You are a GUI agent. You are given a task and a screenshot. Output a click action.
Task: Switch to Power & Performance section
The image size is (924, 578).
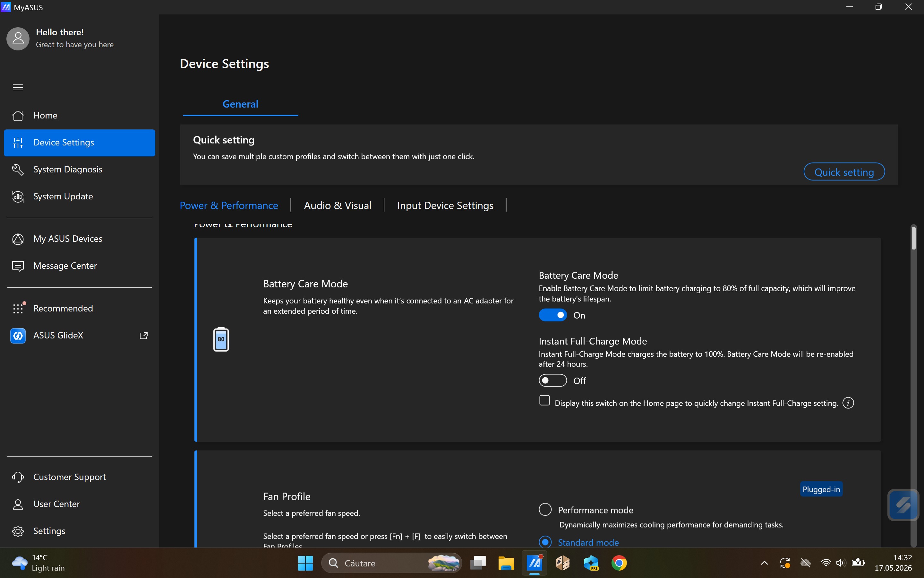click(229, 205)
